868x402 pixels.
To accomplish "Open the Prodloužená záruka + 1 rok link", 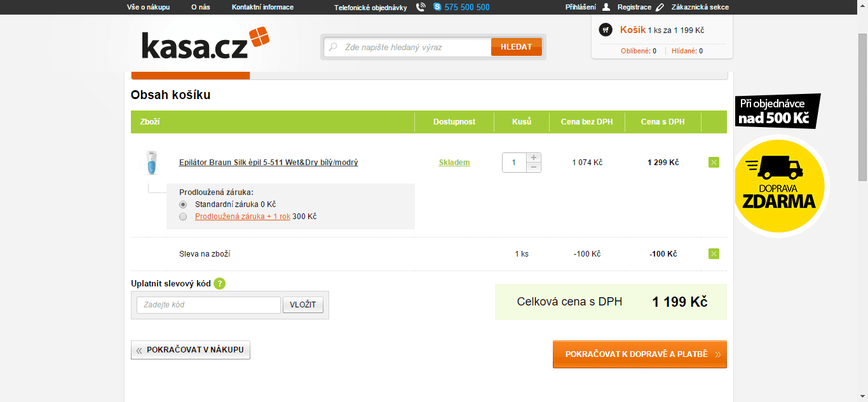I will (243, 217).
